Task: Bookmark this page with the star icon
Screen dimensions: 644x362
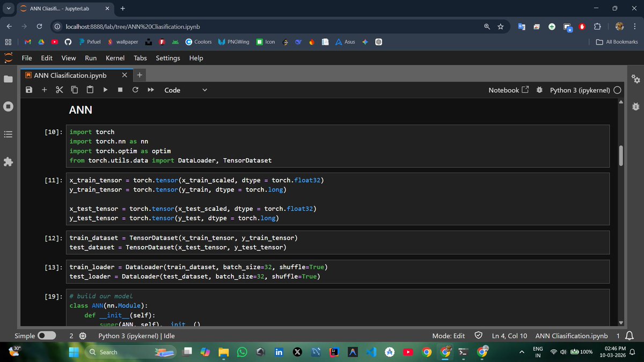Action: point(501,26)
